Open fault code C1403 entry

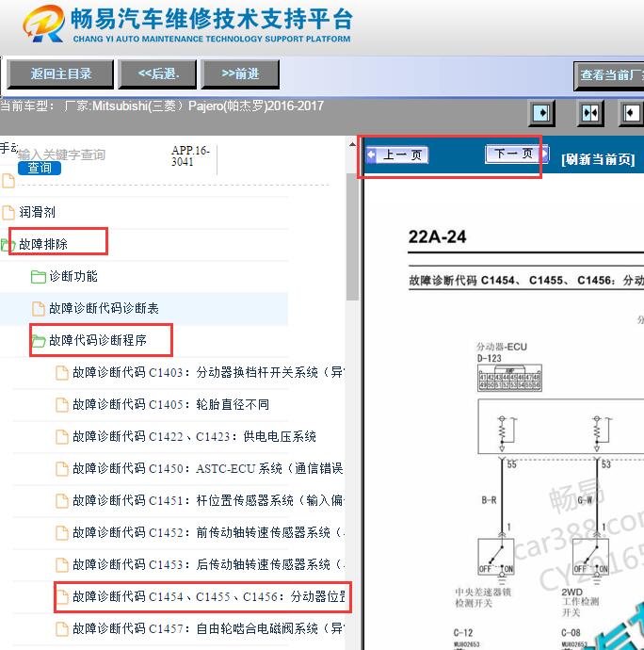click(x=208, y=372)
